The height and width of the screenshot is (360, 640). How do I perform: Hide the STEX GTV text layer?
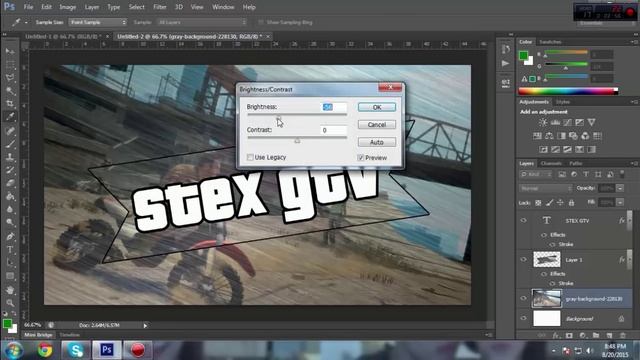coord(524,220)
